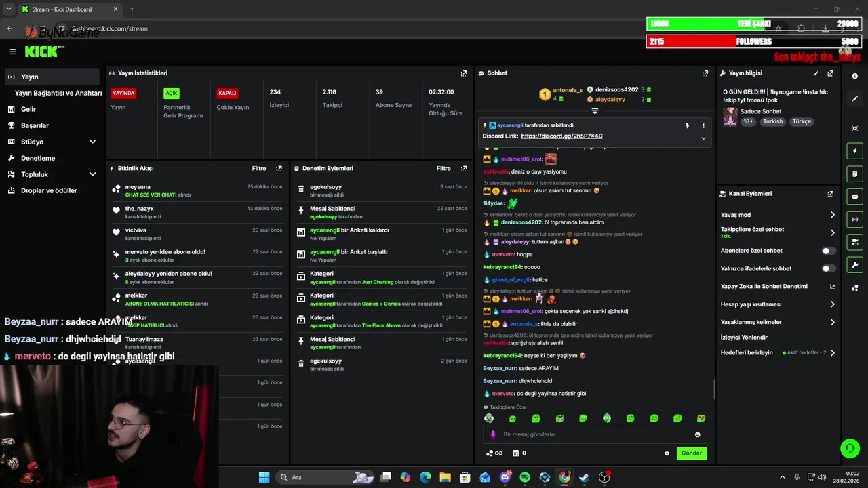Select the_nazyx follow entry in activity feed
Viewport: 868px width, 488px height.
tap(198, 212)
